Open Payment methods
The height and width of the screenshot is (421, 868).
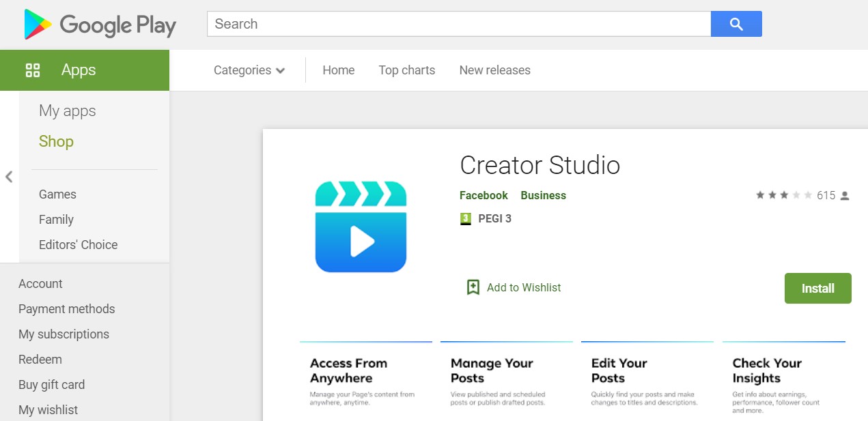66,309
